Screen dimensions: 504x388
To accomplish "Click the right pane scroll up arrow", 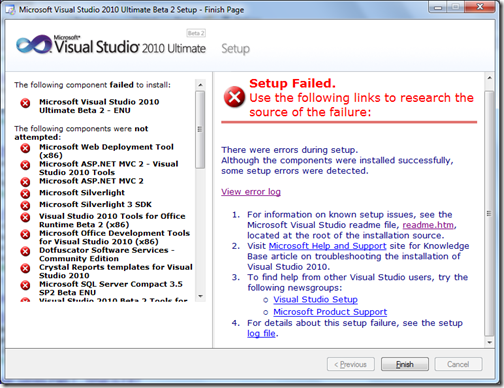I will coord(489,78).
